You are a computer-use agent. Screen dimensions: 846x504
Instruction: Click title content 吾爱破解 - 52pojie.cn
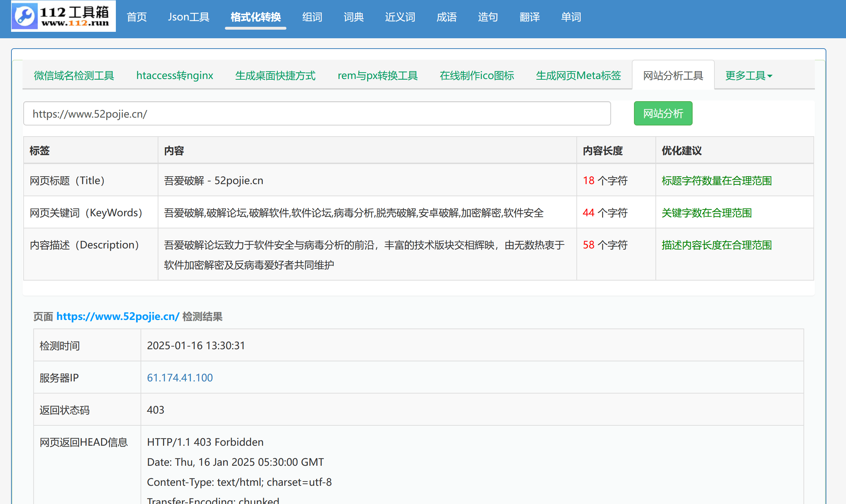pyautogui.click(x=213, y=181)
